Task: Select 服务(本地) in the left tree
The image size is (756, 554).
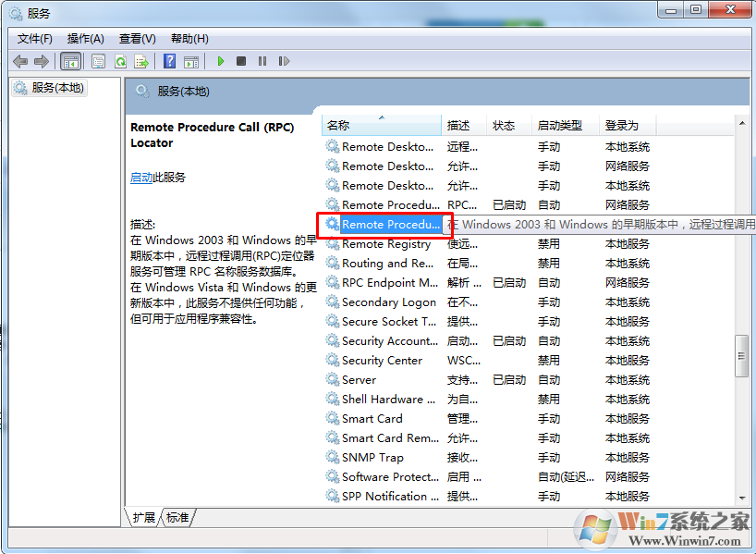Action: 50,88
